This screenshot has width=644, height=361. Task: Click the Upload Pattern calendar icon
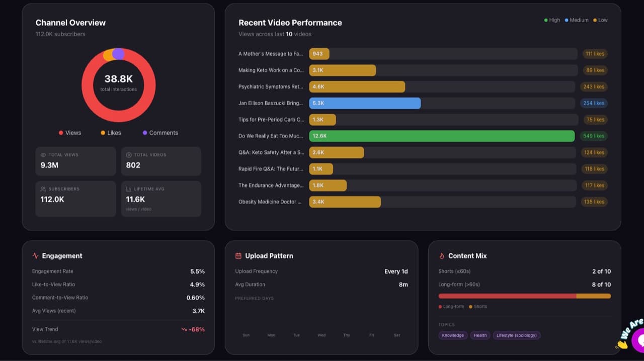coord(238,256)
